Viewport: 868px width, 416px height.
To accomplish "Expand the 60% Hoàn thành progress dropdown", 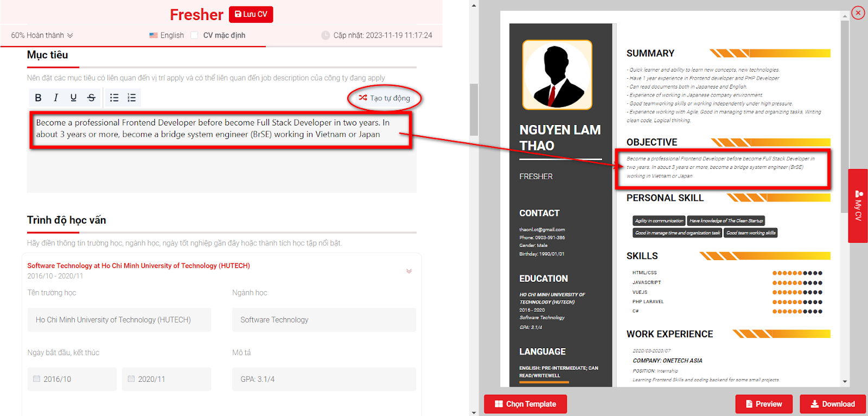I will 42,35.
